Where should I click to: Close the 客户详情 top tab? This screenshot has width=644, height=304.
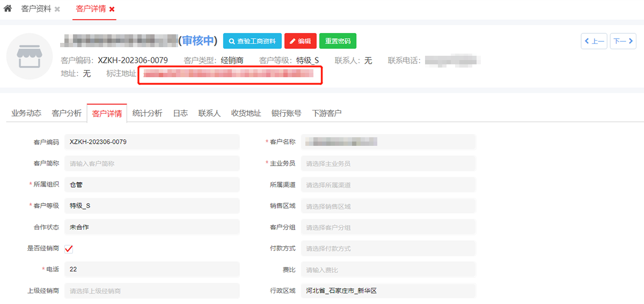tap(112, 10)
